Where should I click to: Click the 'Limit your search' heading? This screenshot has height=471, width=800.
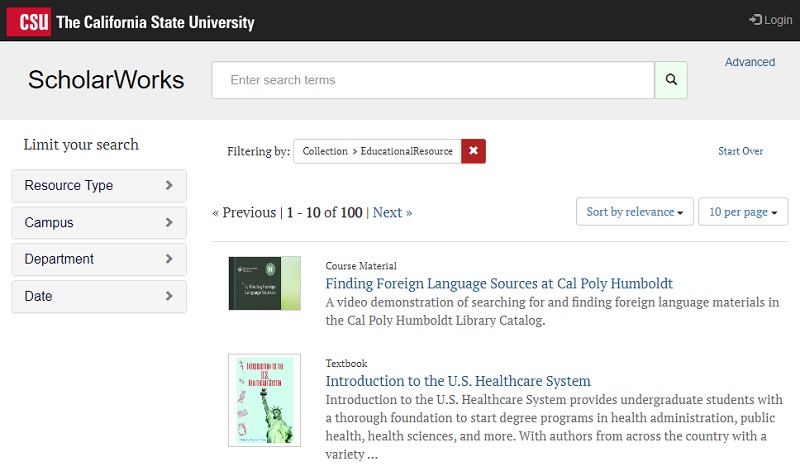pyautogui.click(x=81, y=145)
